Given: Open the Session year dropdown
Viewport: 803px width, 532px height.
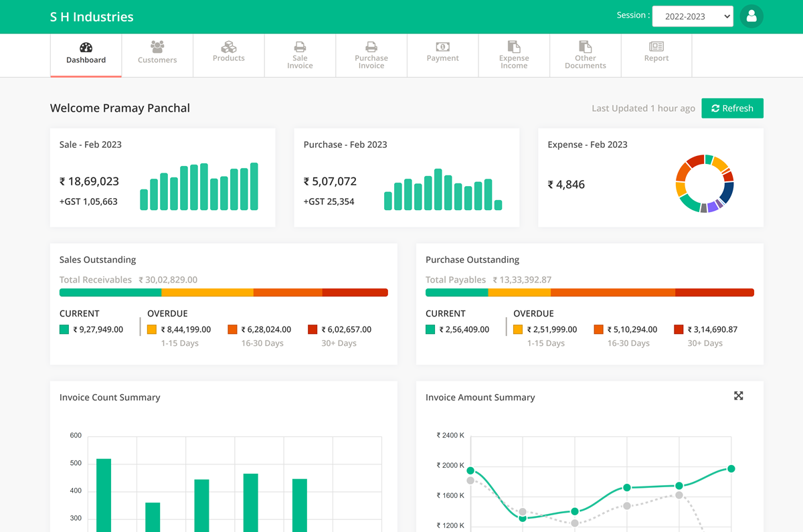Looking at the screenshot, I should [x=693, y=16].
